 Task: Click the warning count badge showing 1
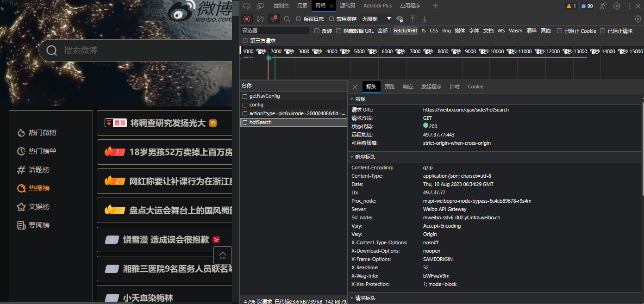point(571,6)
